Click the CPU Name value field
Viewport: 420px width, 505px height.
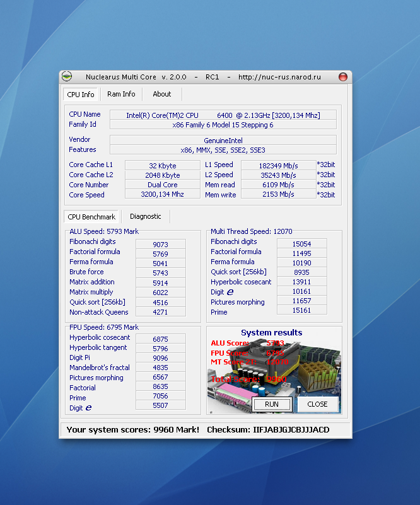point(223,115)
